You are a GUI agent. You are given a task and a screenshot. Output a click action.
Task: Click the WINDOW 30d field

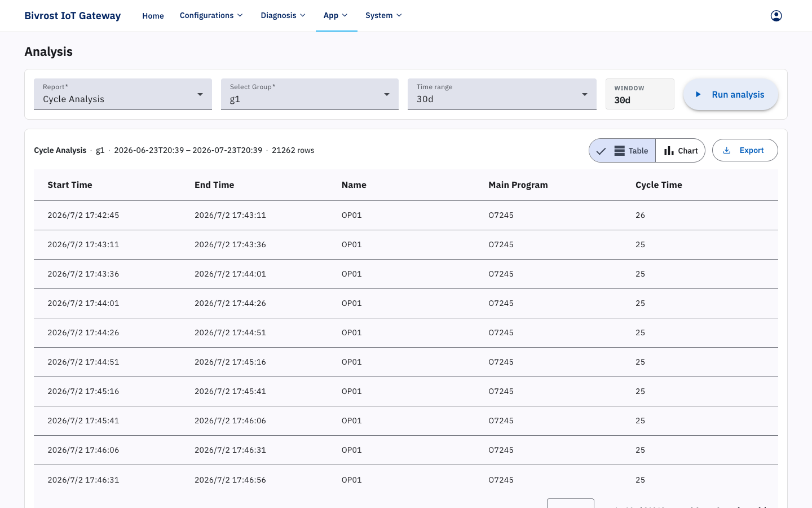tap(640, 94)
